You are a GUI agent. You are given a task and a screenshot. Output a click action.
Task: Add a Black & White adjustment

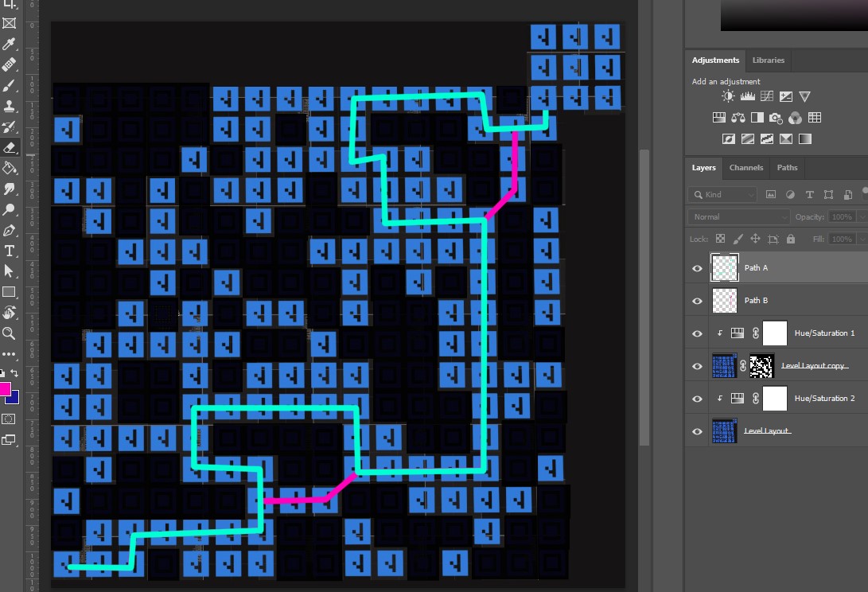click(757, 118)
